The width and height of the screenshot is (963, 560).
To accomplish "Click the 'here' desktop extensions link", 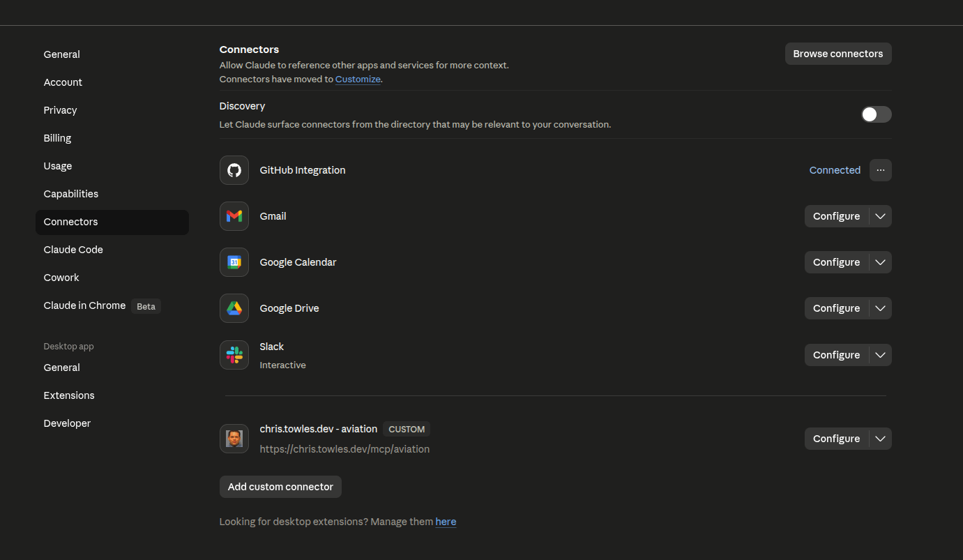I will tap(446, 522).
